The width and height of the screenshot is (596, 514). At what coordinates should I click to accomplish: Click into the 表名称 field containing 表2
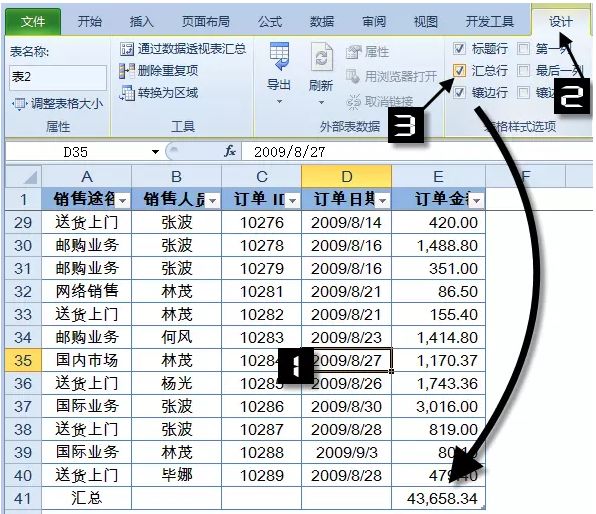tap(58, 77)
